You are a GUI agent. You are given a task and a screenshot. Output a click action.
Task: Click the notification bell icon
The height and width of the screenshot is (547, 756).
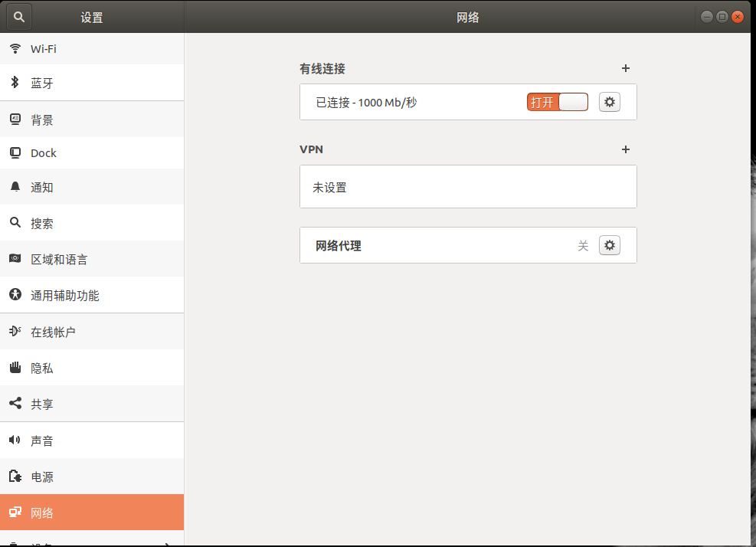[x=15, y=187]
